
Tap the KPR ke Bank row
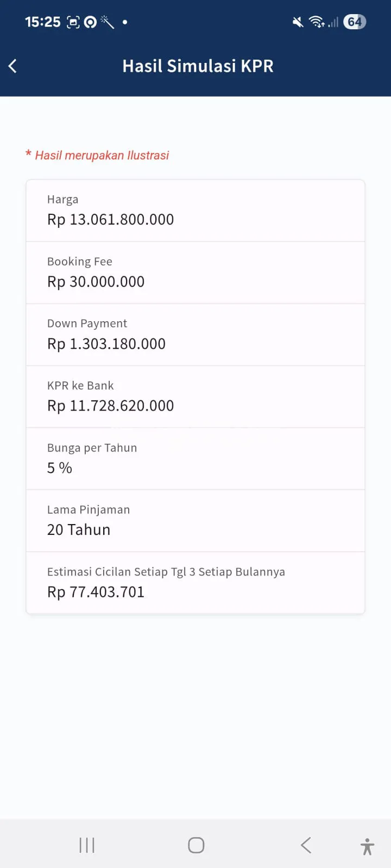195,397
